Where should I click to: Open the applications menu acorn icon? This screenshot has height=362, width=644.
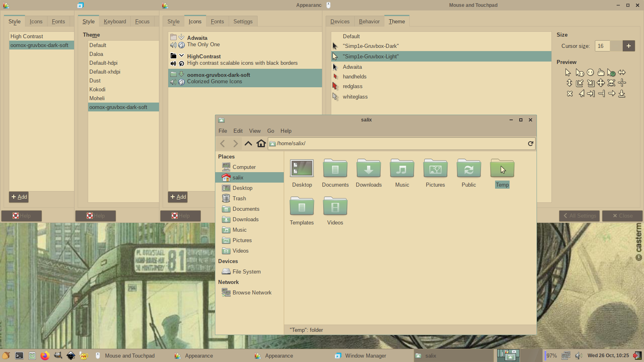(x=6, y=356)
